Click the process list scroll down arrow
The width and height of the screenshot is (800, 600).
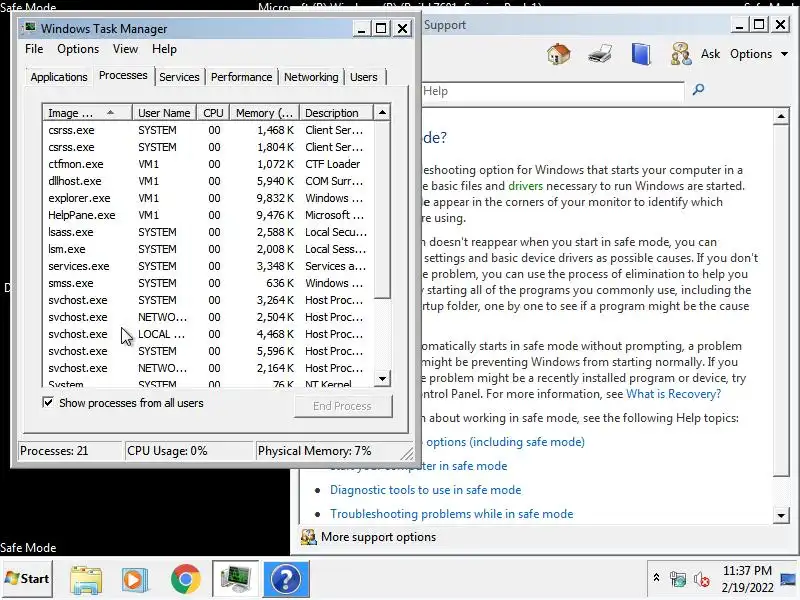point(382,379)
